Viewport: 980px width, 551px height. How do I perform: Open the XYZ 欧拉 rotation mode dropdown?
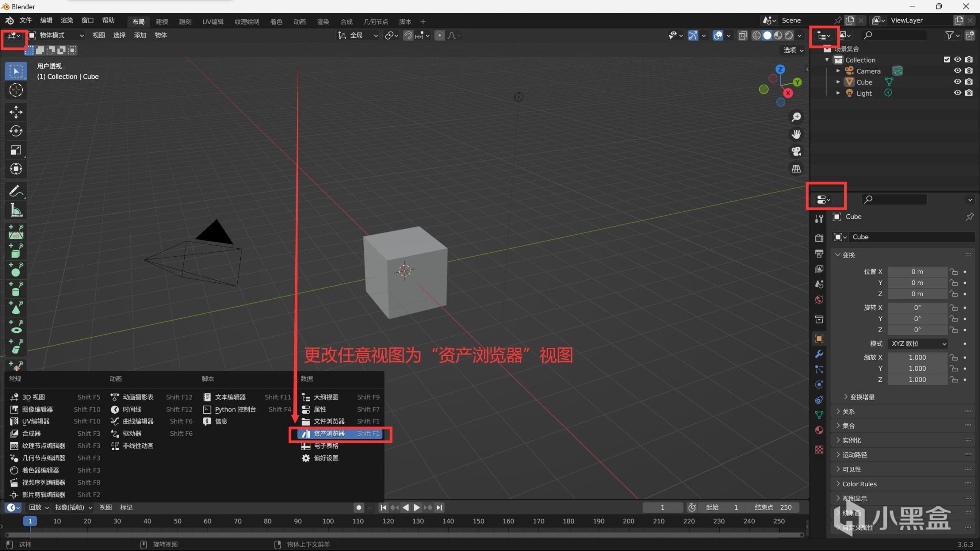click(x=918, y=344)
